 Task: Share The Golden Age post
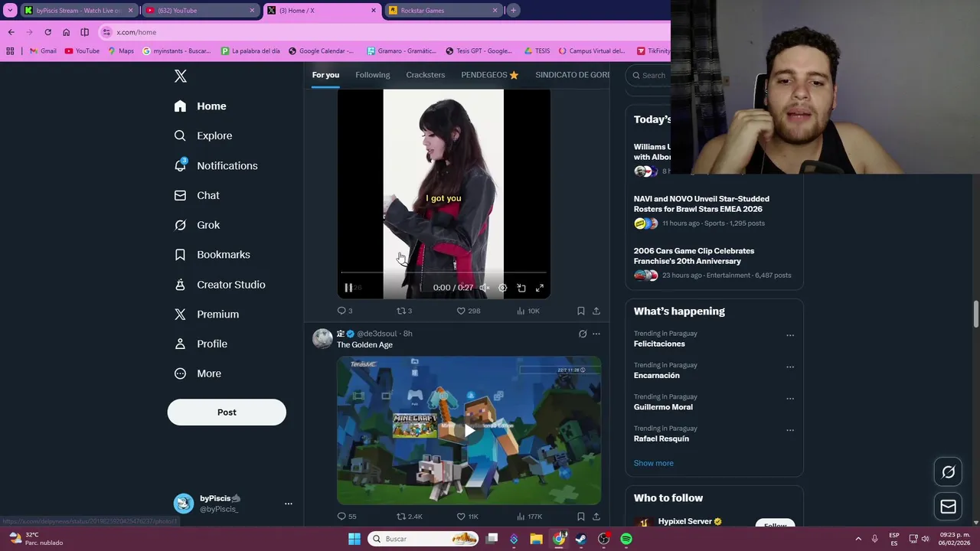coord(596,517)
